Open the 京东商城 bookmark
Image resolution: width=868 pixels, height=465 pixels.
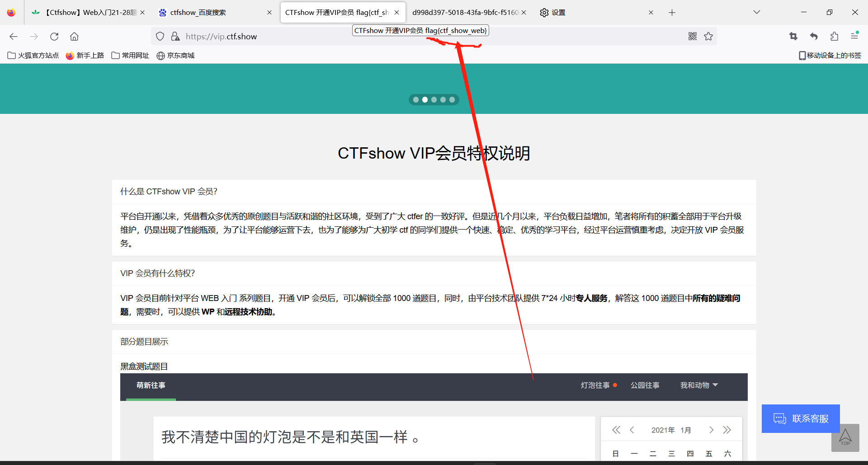pos(175,55)
